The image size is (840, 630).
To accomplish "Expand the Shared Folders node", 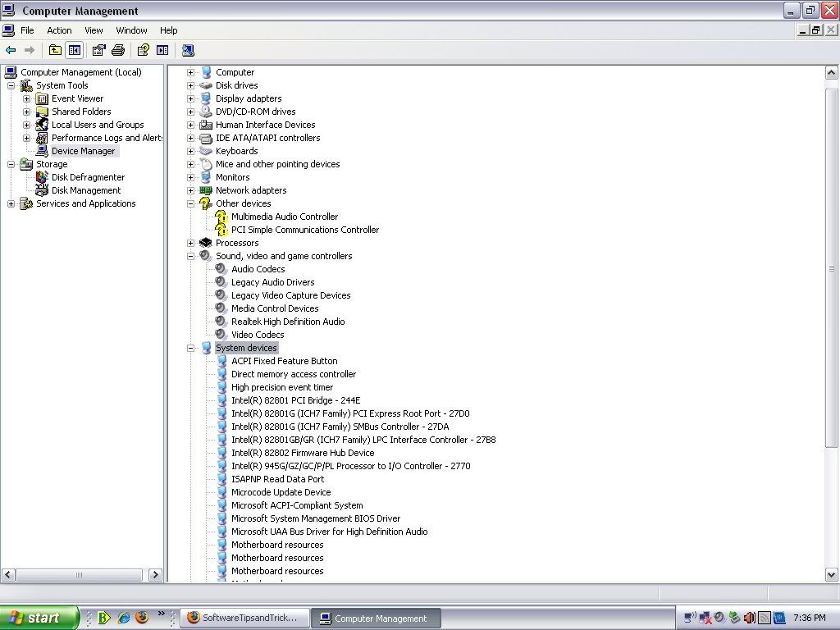I will click(27, 112).
